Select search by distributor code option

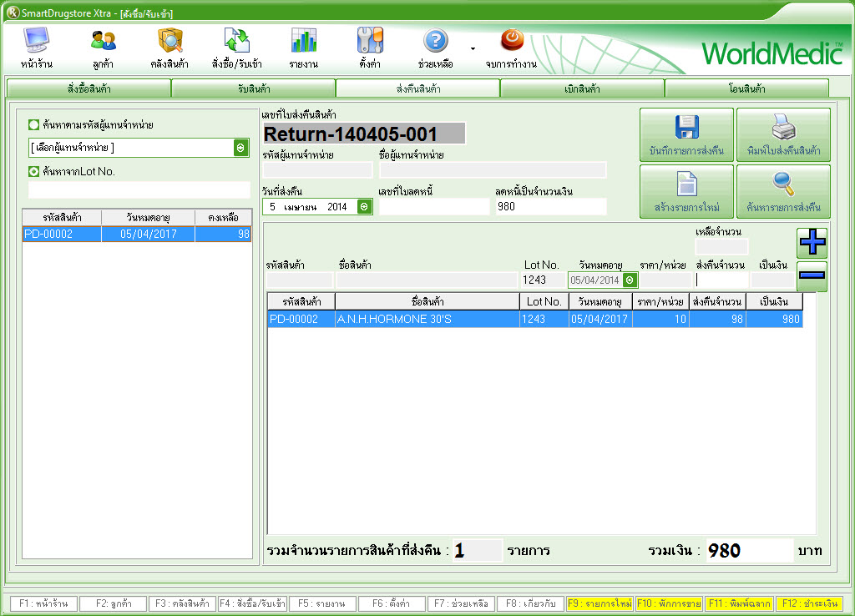coord(34,125)
